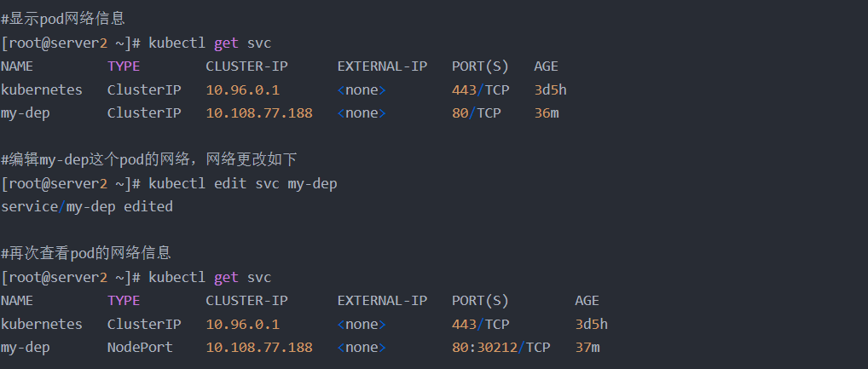Viewport: 868px width, 369px height.
Task: Select the "kubectl get svc" command below the 再次查看 comment
Action: pyautogui.click(x=210, y=277)
